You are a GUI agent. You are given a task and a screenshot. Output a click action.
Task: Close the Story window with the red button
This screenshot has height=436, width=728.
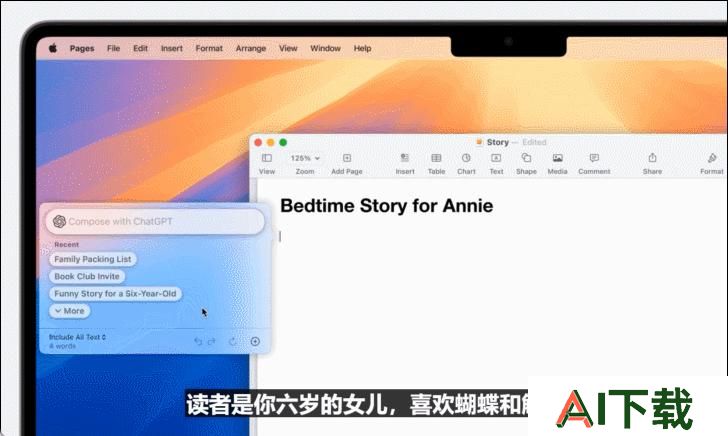coord(258,143)
